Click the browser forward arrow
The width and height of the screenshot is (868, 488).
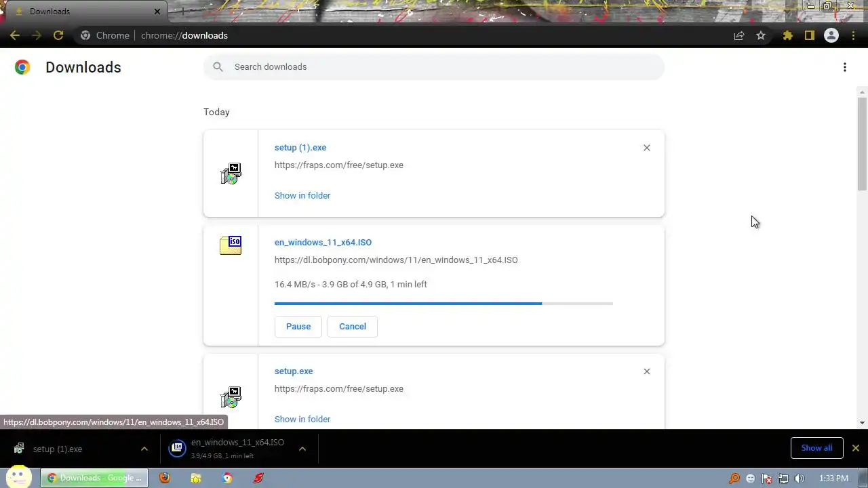pos(37,35)
